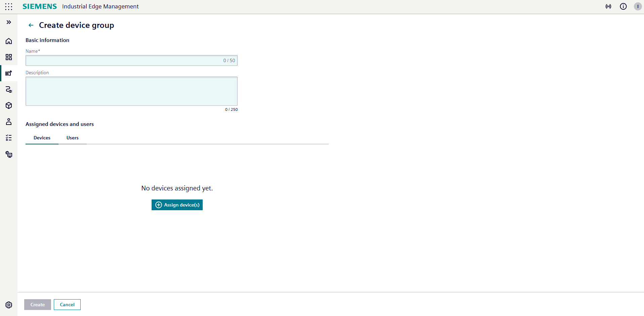Open the app package cube icon
644x316 pixels.
pyautogui.click(x=9, y=105)
